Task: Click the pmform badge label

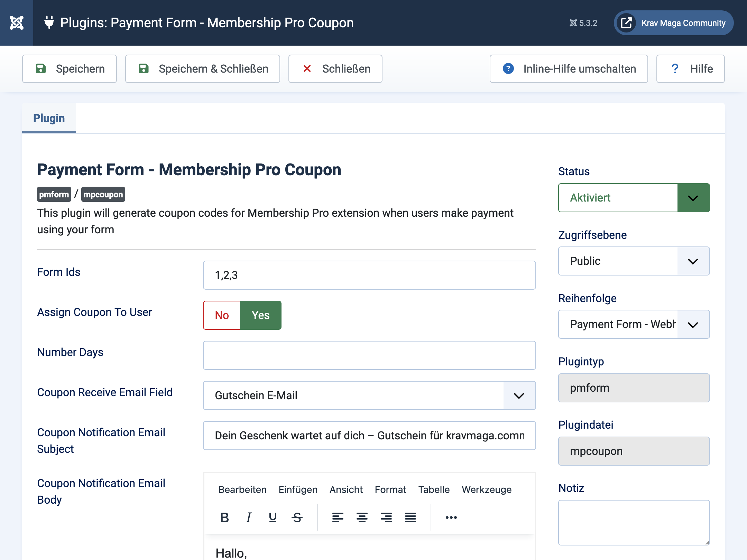Action: (54, 194)
